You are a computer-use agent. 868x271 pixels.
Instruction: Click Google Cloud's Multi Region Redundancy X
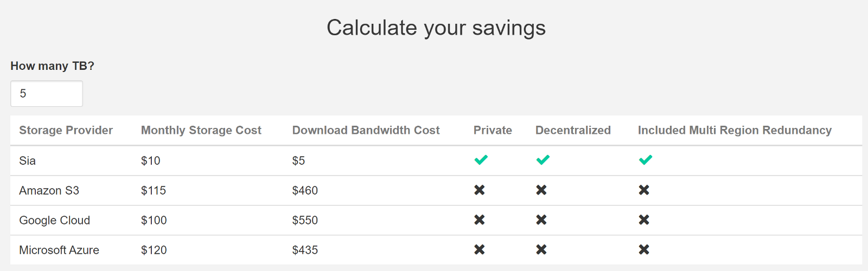coord(644,220)
